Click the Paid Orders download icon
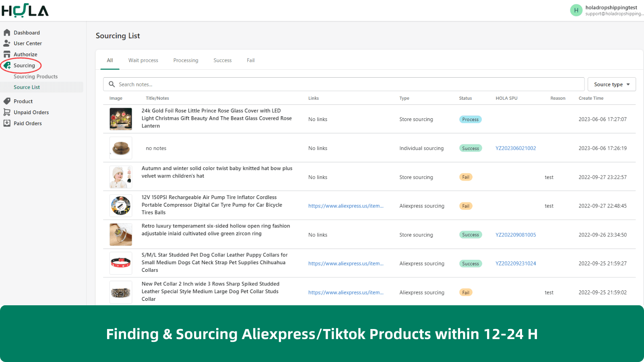The image size is (644, 362). [x=7, y=123]
